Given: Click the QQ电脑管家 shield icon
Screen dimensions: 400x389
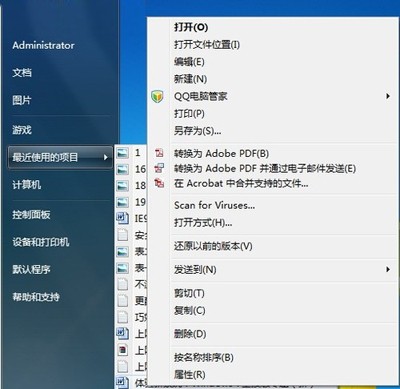Looking at the screenshot, I should click(157, 97).
